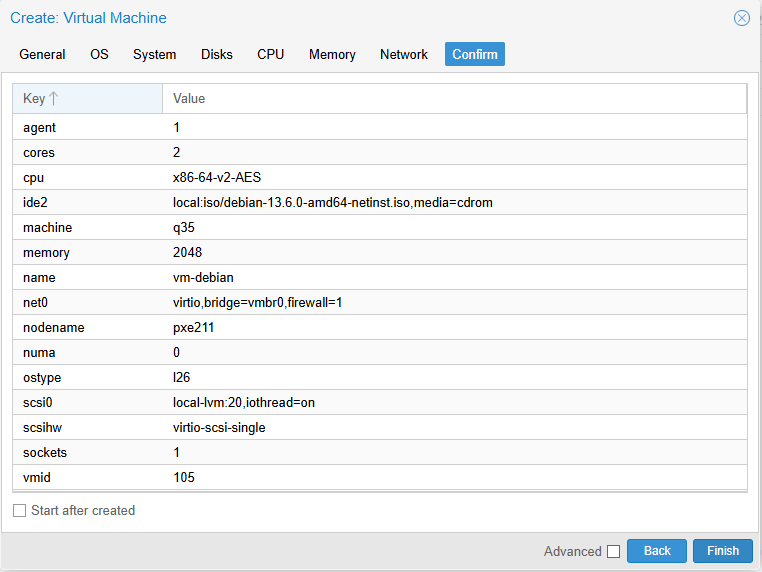Click the Value column header

[454, 99]
